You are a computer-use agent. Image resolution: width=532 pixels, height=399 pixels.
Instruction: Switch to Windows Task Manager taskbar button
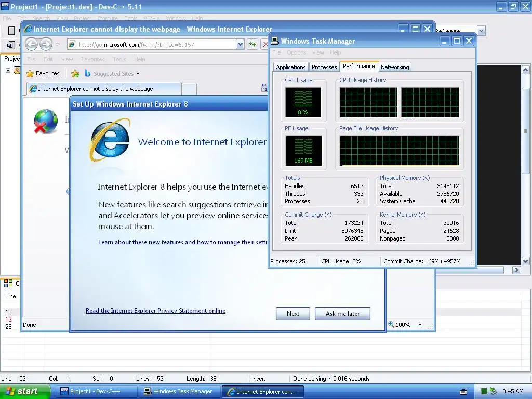tap(180, 391)
